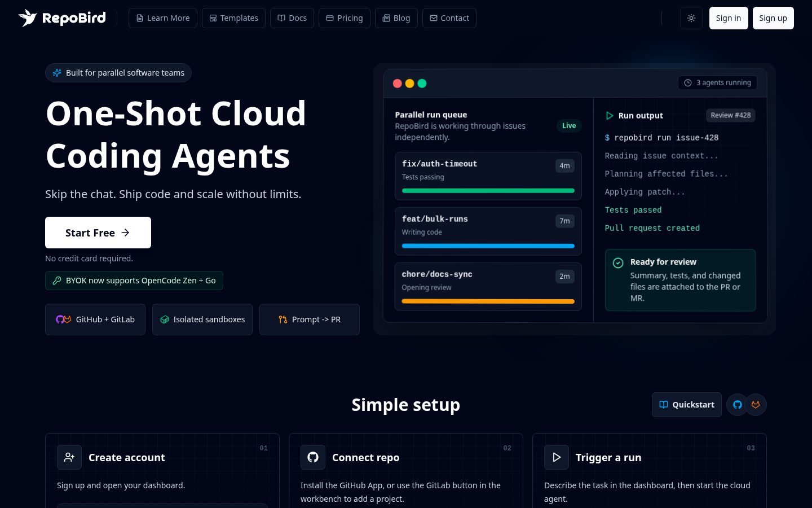Click the cube icon for Isolated sandboxes
This screenshot has width=812, height=508.
pyautogui.click(x=165, y=319)
